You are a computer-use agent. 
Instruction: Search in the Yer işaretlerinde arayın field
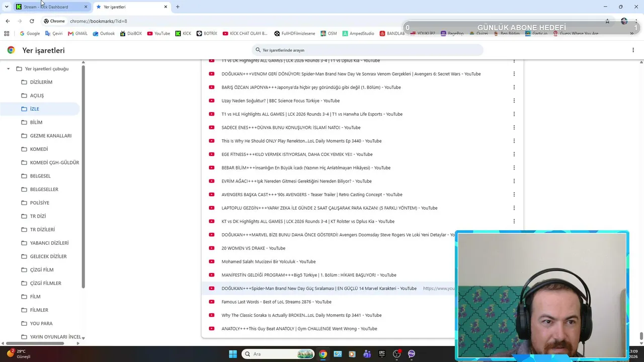(x=367, y=50)
